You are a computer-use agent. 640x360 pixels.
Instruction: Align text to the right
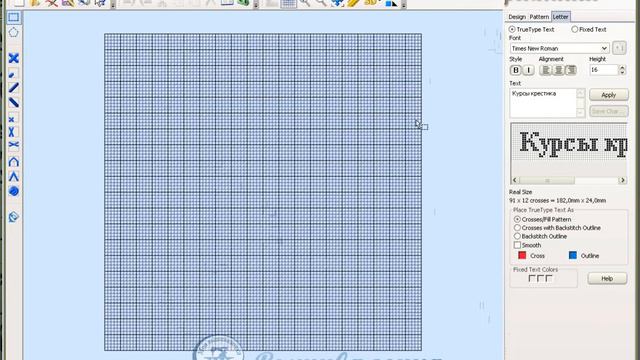[x=571, y=70]
